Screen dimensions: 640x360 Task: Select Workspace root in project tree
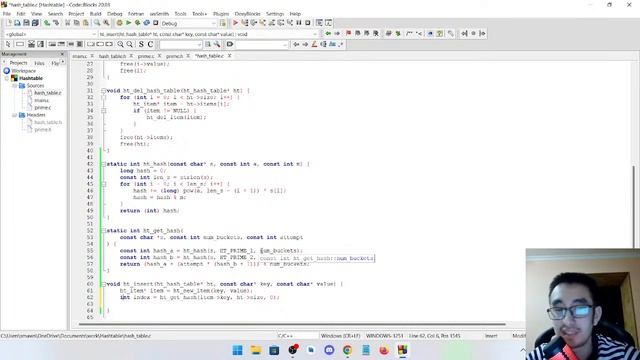[23, 71]
